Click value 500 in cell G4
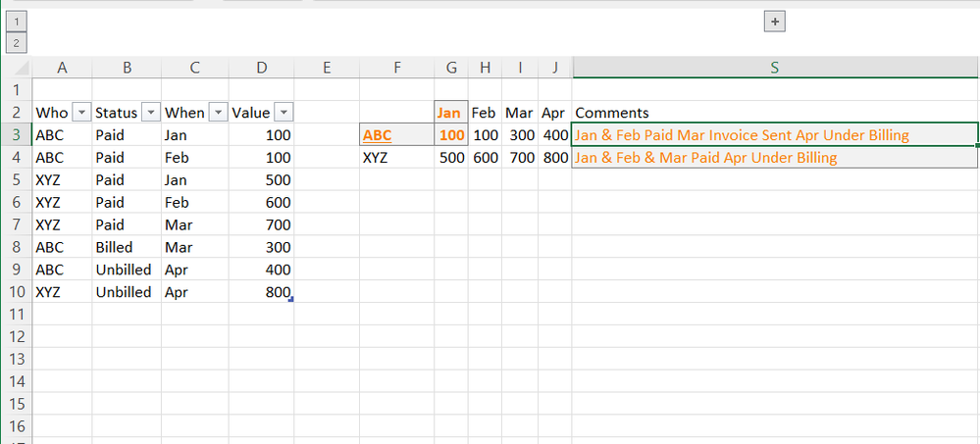Viewport: 980px width, 444px height. 451,158
